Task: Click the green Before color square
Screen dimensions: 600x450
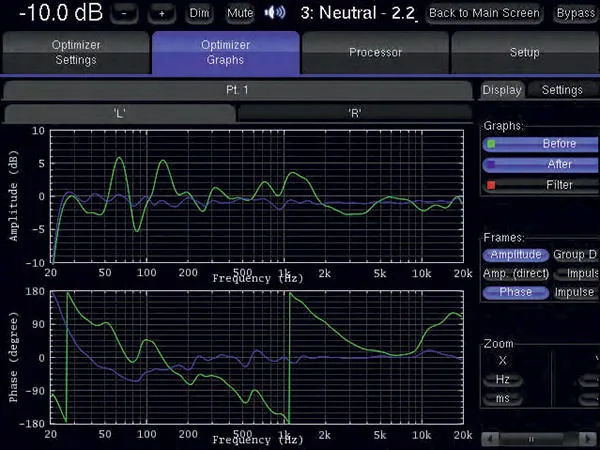Action: pyautogui.click(x=491, y=144)
